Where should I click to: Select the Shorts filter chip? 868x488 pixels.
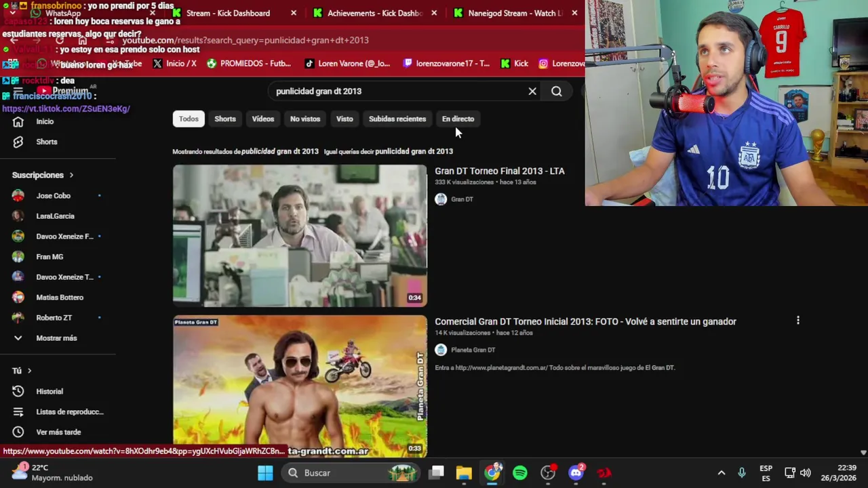click(x=225, y=119)
